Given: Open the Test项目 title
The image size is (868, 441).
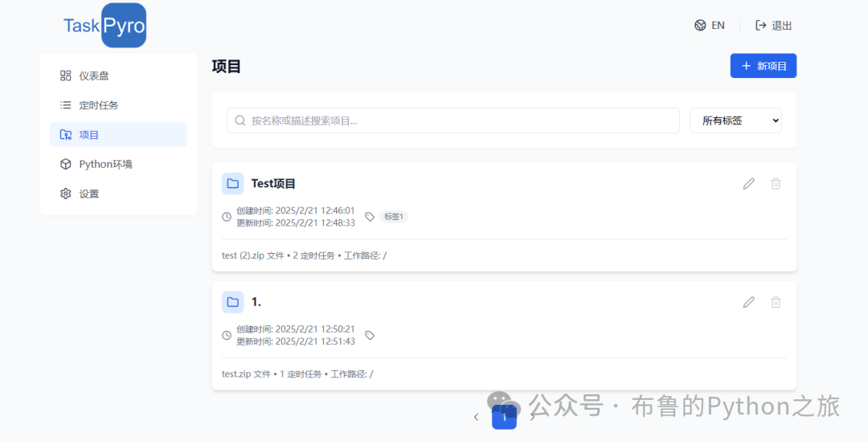Looking at the screenshot, I should (273, 184).
